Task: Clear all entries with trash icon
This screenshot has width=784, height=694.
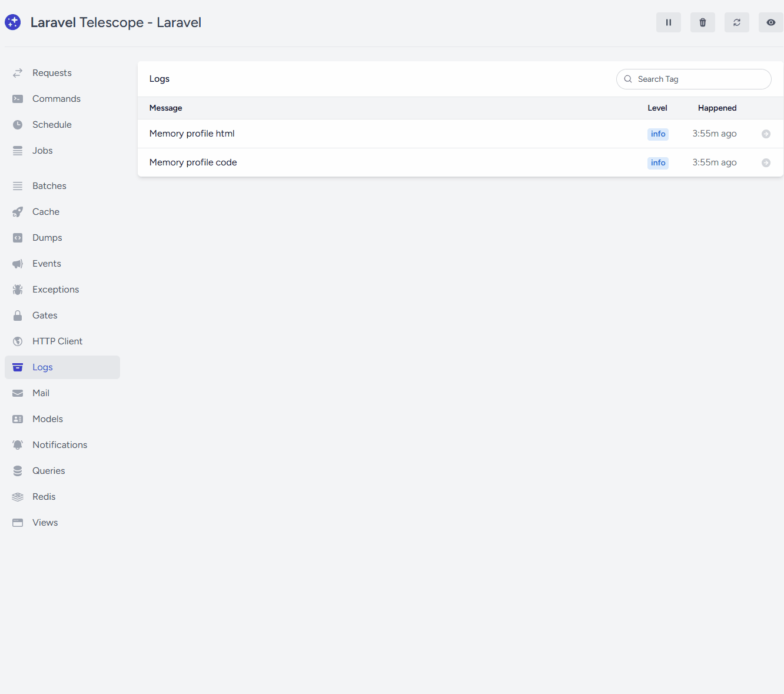Action: (702, 22)
